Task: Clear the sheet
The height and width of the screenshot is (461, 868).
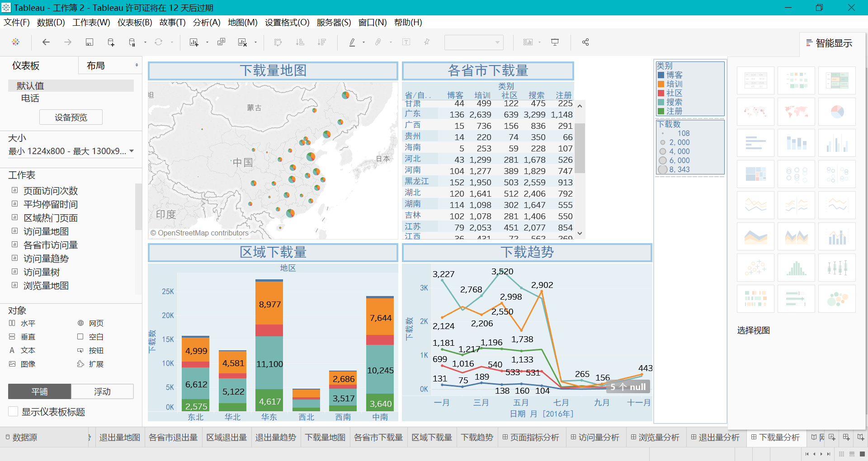Action: [x=242, y=42]
